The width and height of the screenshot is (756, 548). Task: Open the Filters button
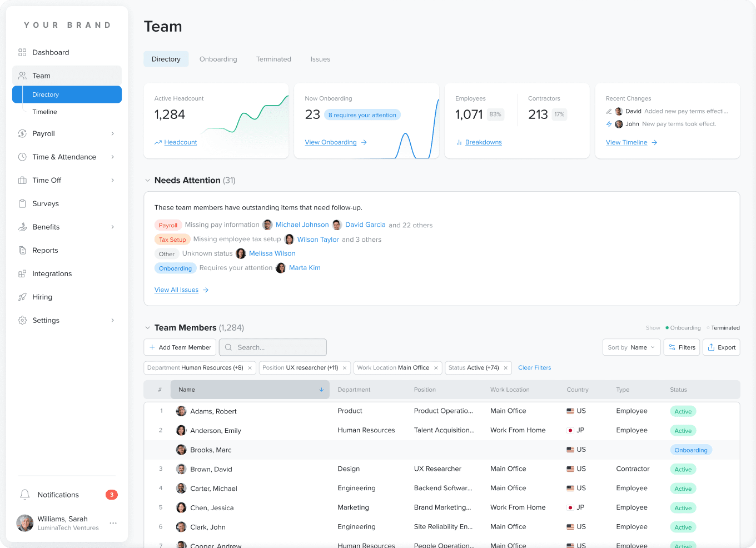682,347
